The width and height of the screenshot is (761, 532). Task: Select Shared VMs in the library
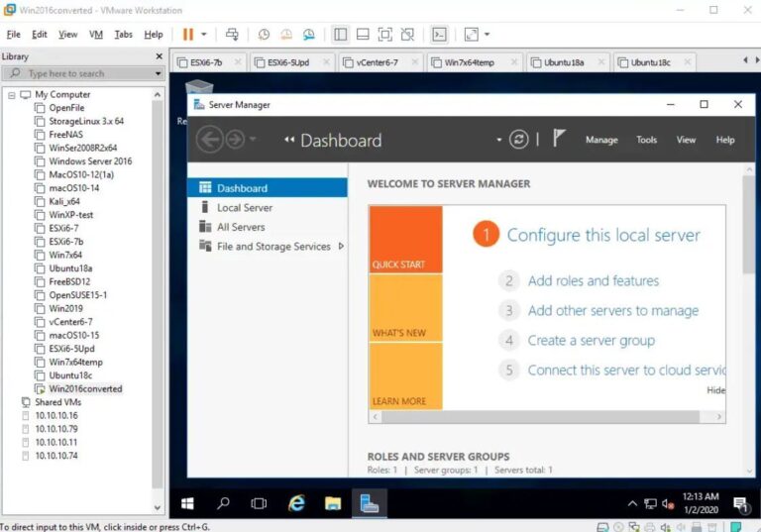point(57,402)
